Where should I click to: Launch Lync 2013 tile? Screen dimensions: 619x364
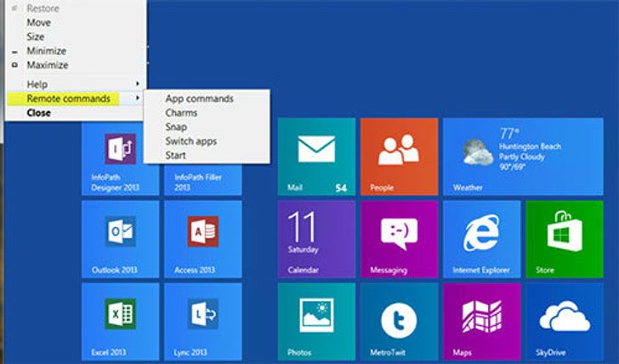203,321
